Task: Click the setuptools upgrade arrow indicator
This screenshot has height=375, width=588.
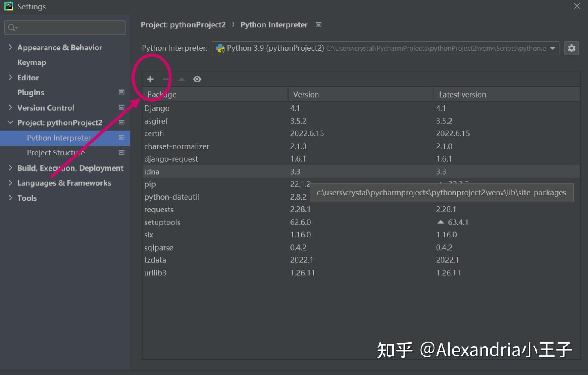Action: click(x=440, y=222)
